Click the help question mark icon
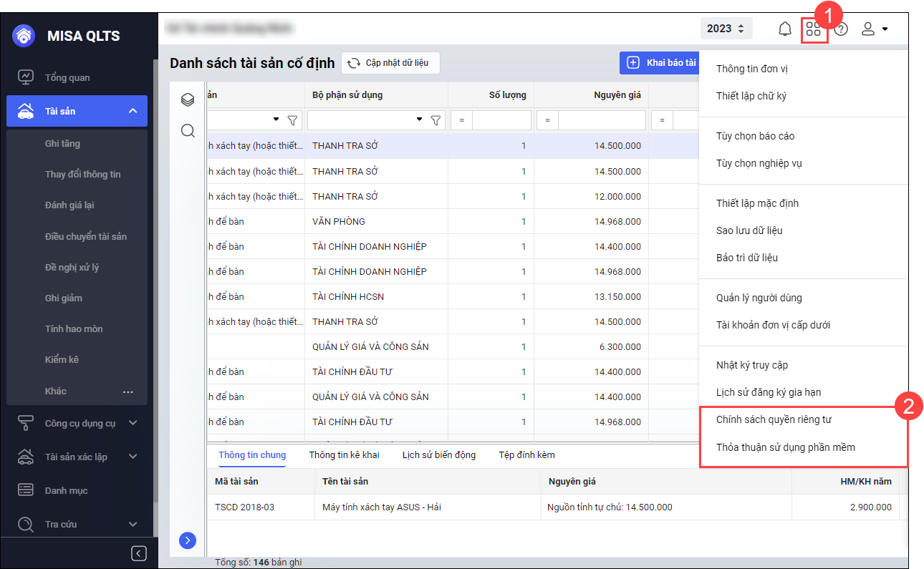 pyautogui.click(x=842, y=29)
